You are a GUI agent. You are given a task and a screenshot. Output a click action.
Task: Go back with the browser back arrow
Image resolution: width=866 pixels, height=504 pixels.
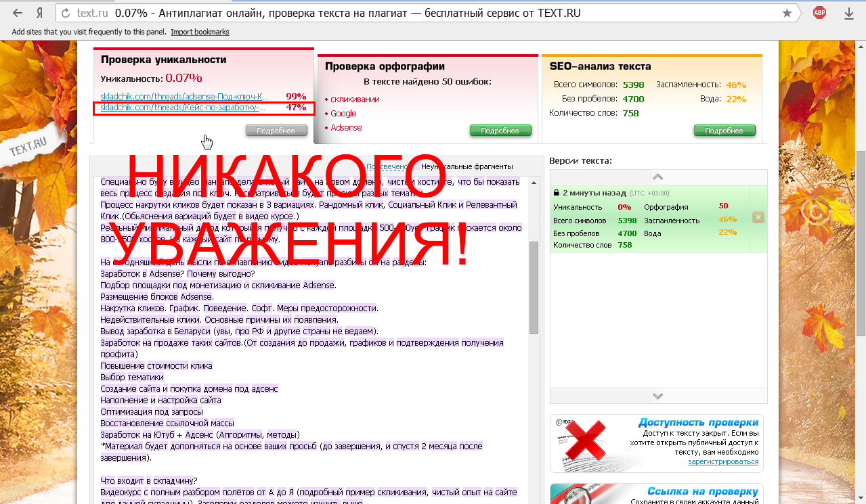click(x=18, y=13)
